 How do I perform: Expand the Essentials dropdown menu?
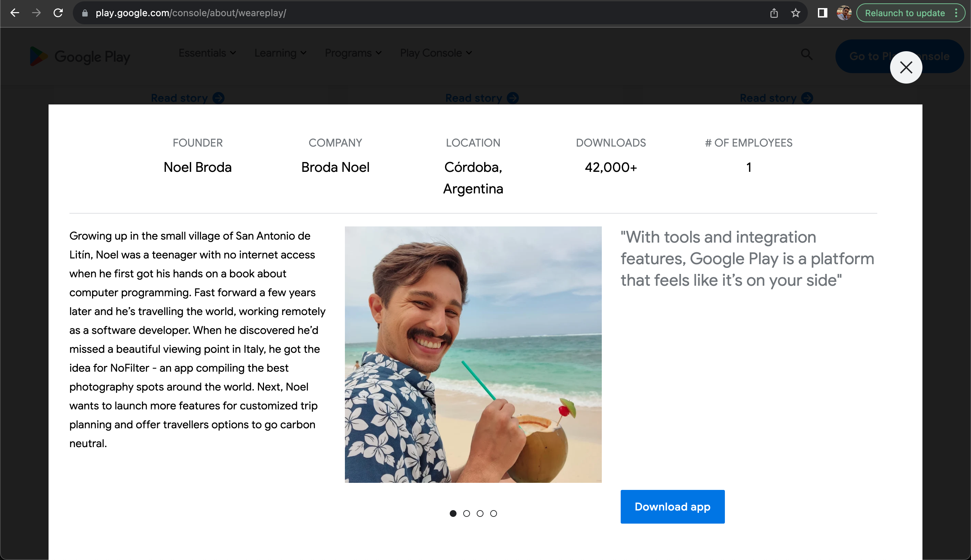207,53
